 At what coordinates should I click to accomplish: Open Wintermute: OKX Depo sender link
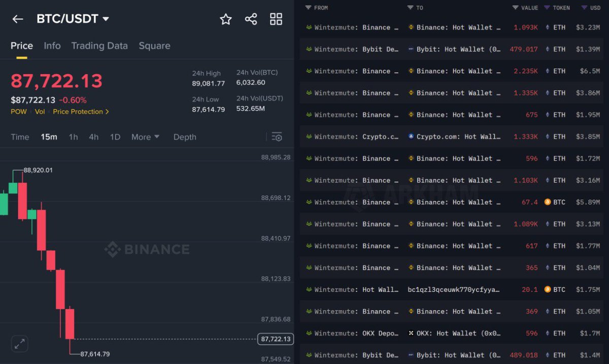pyautogui.click(x=356, y=333)
